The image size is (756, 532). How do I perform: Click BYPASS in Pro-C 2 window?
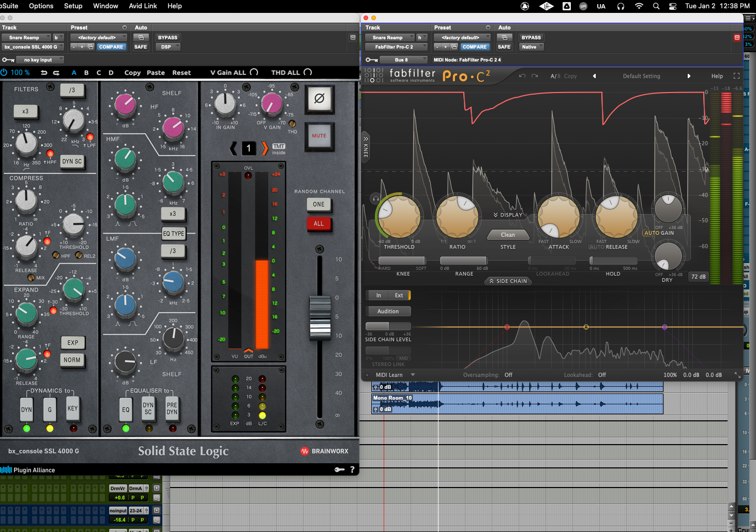point(531,37)
